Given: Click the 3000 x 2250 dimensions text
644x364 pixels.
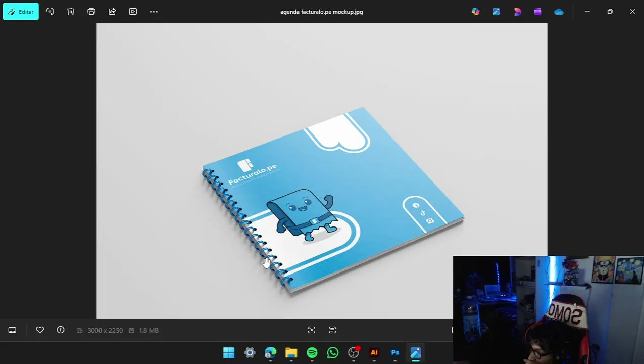Looking at the screenshot, I should click(x=105, y=330).
